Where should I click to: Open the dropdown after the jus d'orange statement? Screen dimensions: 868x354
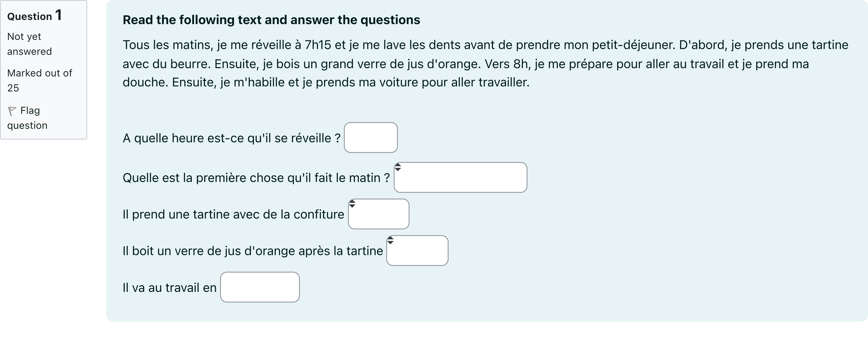417,251
